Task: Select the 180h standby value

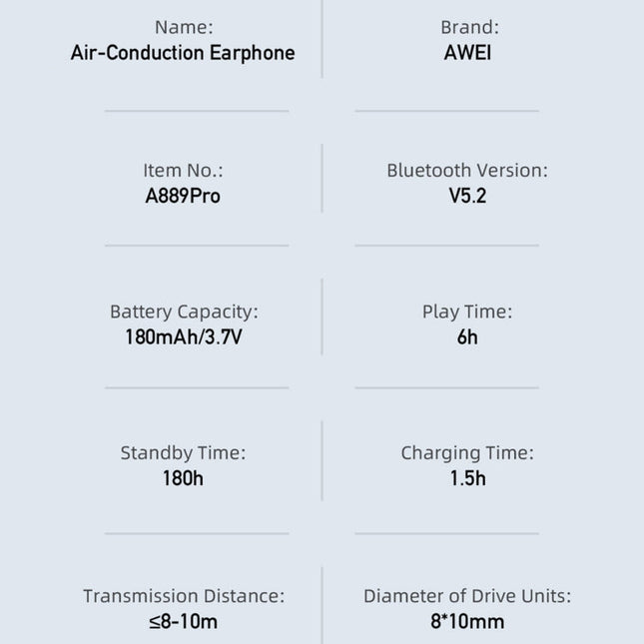Action: tap(183, 479)
